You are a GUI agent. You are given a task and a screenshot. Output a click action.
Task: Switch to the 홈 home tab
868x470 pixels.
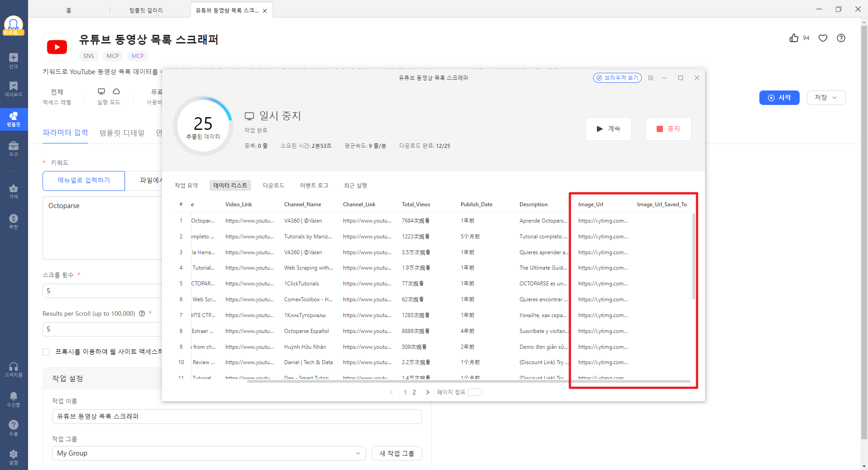tap(69, 10)
